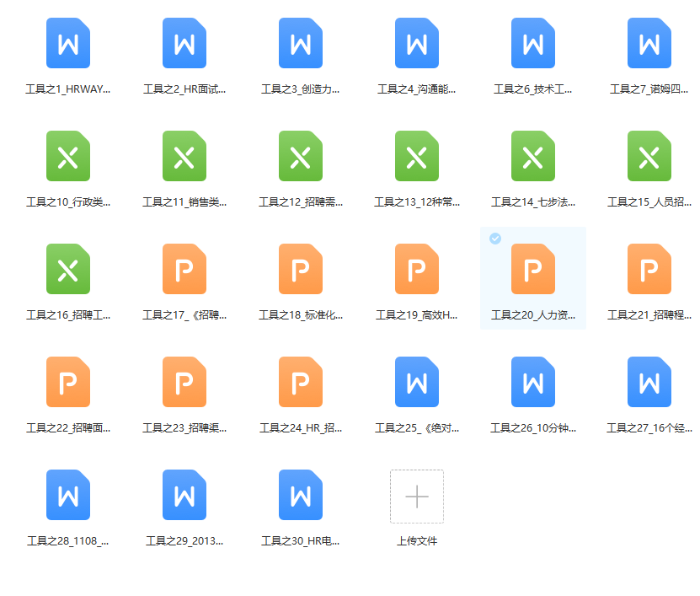Image resolution: width=700 pixels, height=596 pixels.
Task: Click the plus box to upload a file
Action: [x=417, y=497]
